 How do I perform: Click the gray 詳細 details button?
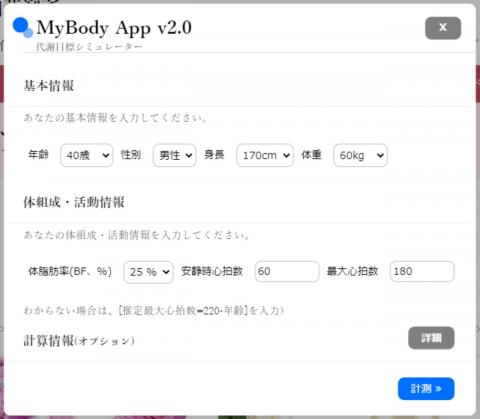[431, 338]
